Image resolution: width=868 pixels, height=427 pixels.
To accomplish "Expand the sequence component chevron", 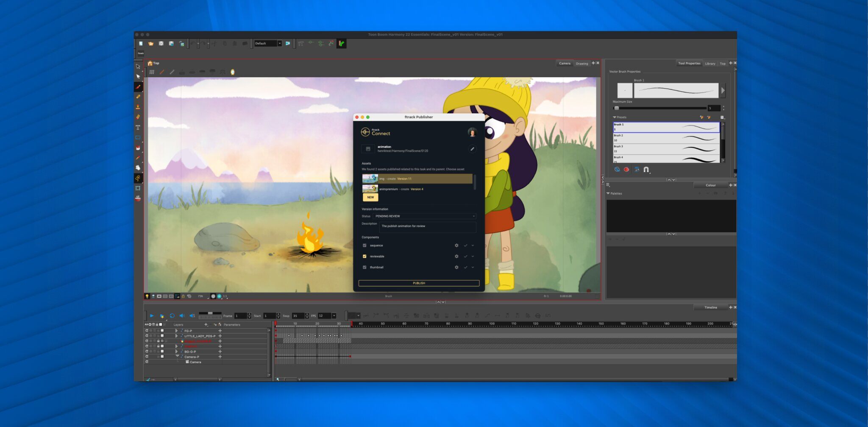I will point(473,246).
